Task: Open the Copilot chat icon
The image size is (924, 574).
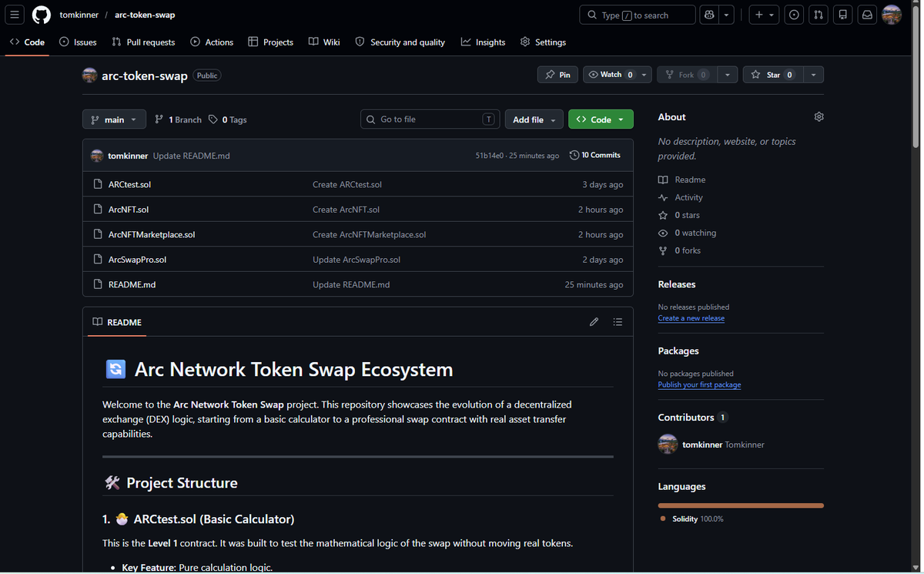Action: [x=709, y=15]
